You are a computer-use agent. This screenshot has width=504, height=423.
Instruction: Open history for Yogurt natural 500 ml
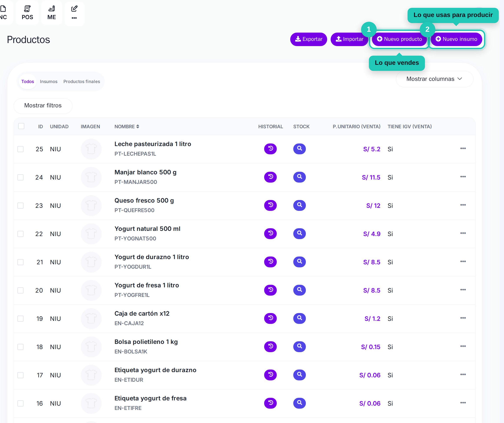tap(270, 234)
